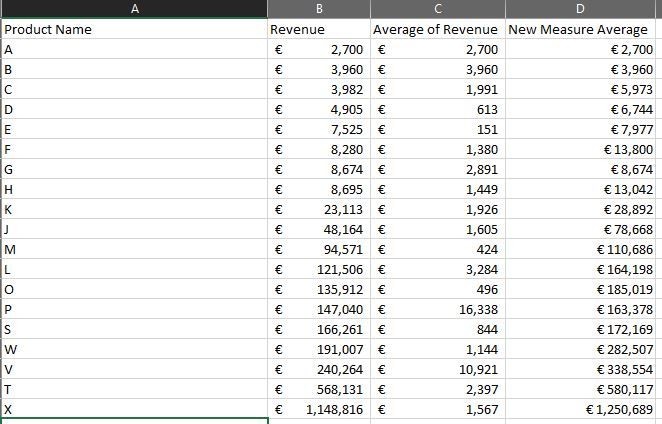
Task: Click new measure value € 282,507
Action: (x=580, y=349)
